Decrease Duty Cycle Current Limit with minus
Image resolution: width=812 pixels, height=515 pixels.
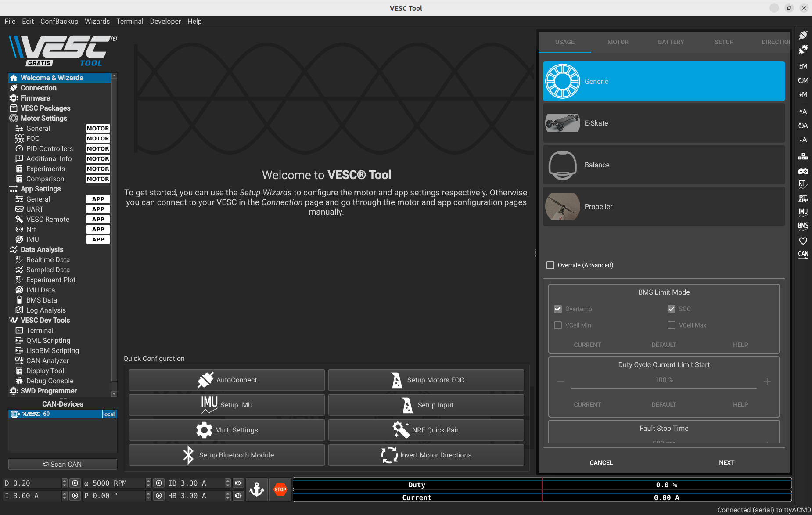tap(561, 382)
